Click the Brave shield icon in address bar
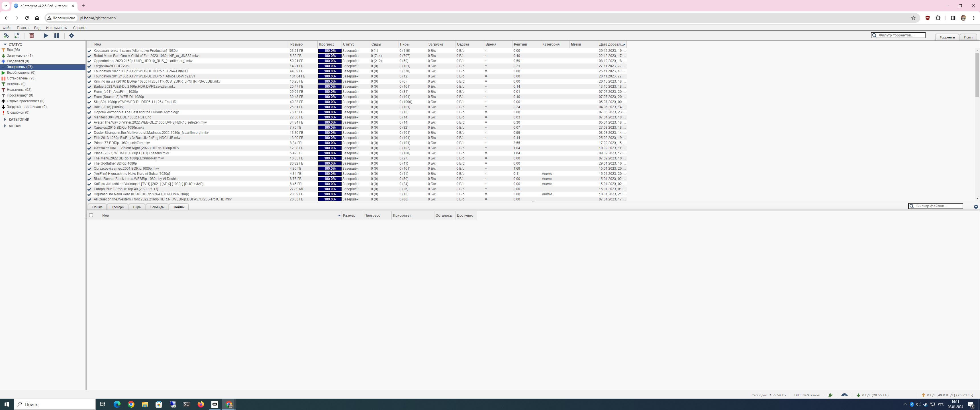Image resolution: width=980 pixels, height=410 pixels. coord(928,18)
